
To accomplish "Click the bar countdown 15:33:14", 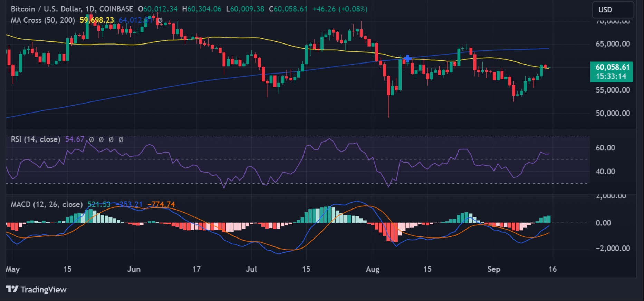I will (x=611, y=76).
